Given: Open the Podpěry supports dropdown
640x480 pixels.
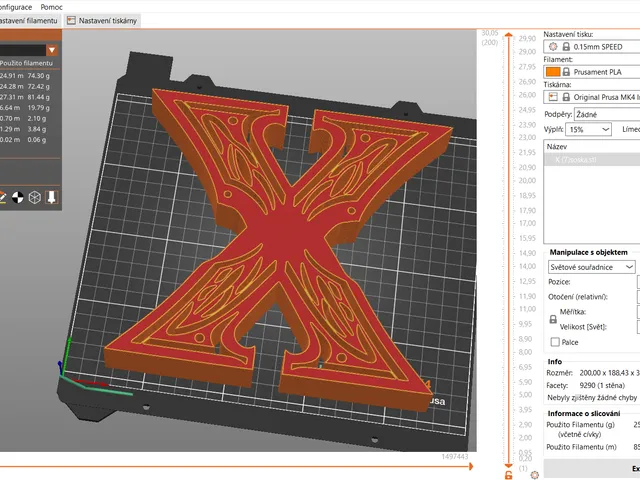Looking at the screenshot, I should tap(607, 115).
